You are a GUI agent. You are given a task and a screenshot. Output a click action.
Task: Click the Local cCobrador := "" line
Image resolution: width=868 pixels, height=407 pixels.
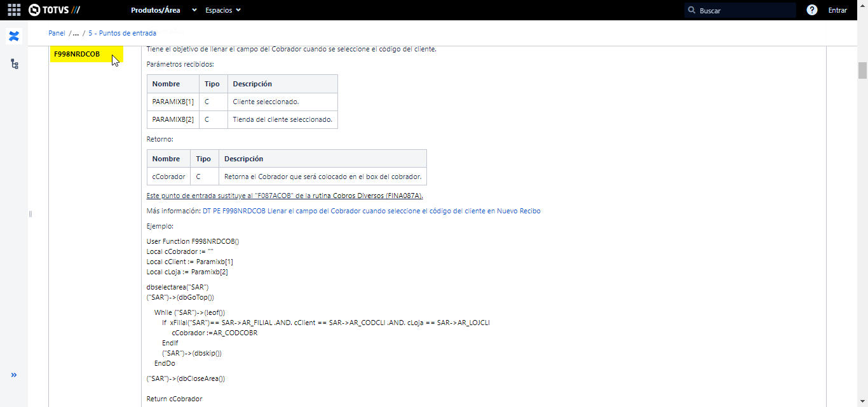180,251
